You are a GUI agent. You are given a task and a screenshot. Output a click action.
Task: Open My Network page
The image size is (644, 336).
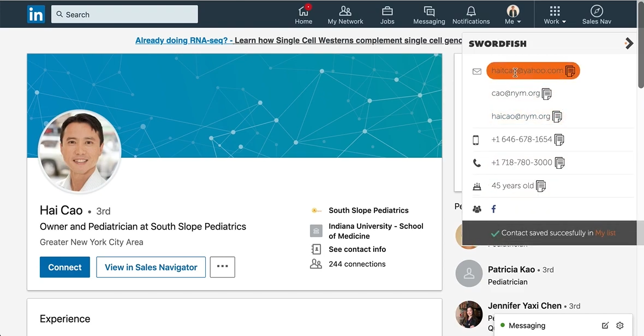tap(345, 15)
